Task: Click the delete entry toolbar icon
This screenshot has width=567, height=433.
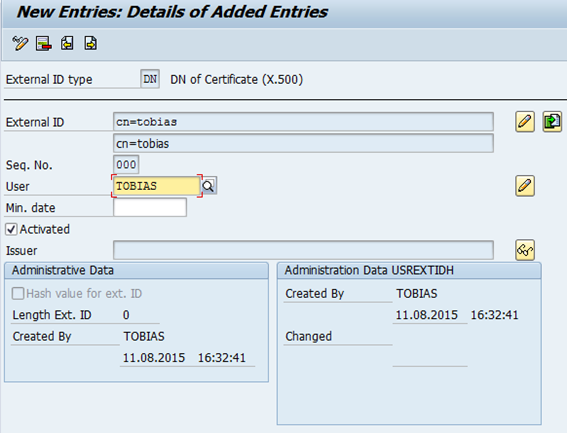Action: (43, 43)
